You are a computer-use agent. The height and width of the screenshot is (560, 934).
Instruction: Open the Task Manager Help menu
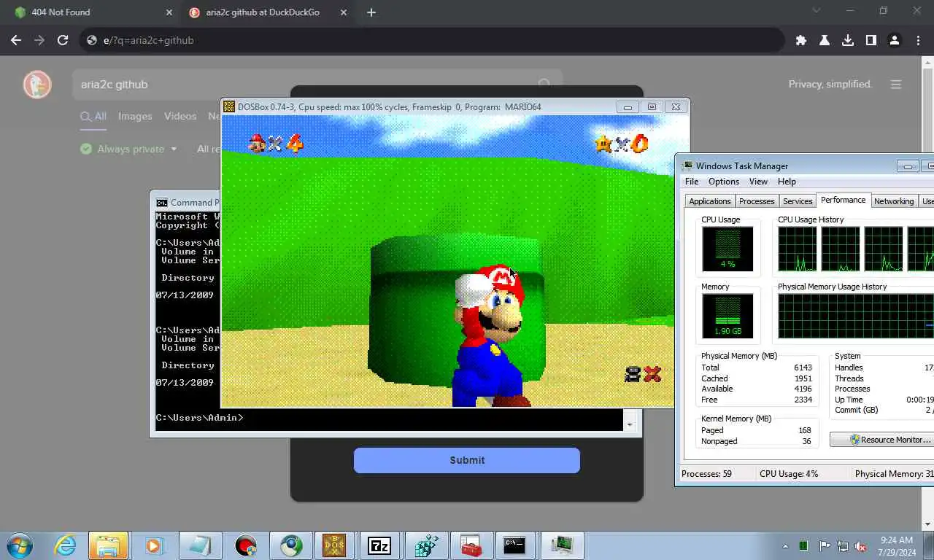tap(787, 182)
